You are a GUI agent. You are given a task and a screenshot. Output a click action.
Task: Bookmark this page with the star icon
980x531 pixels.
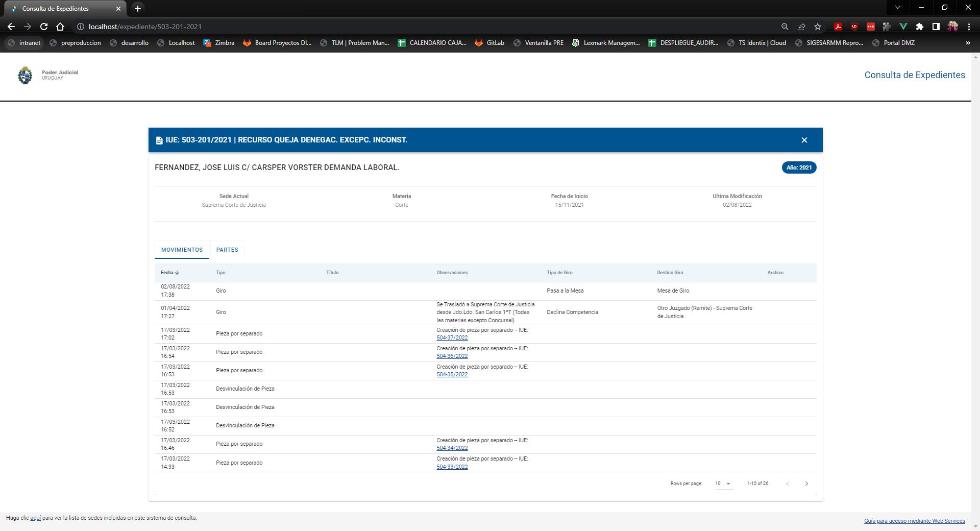tap(818, 27)
